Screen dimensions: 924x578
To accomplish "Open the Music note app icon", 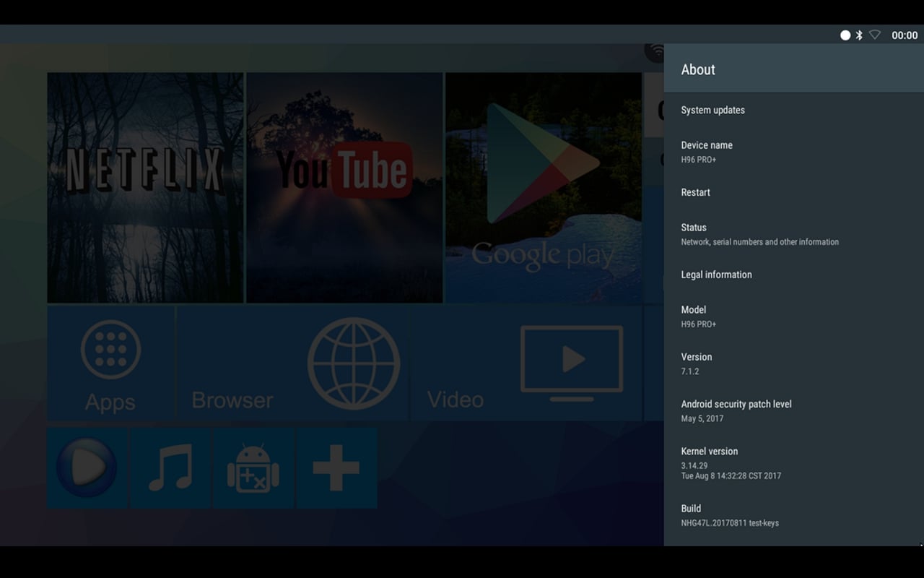I will (170, 467).
